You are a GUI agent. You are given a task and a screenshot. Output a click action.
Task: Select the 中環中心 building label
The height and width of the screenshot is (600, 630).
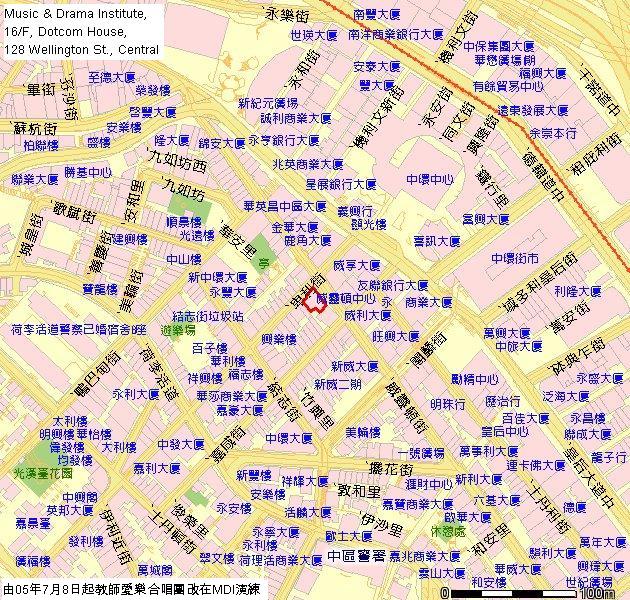429,180
